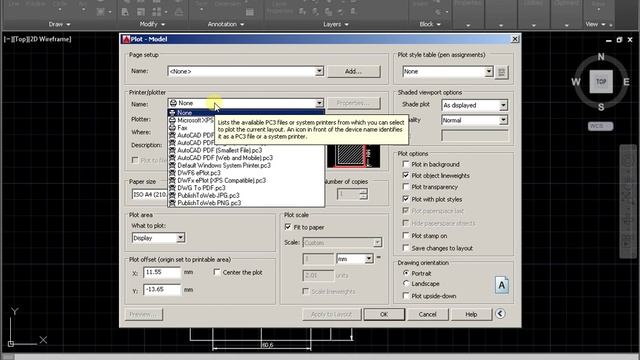640x360 pixels.
Task: Click the paper preview thumbnail
Action: tap(353, 156)
